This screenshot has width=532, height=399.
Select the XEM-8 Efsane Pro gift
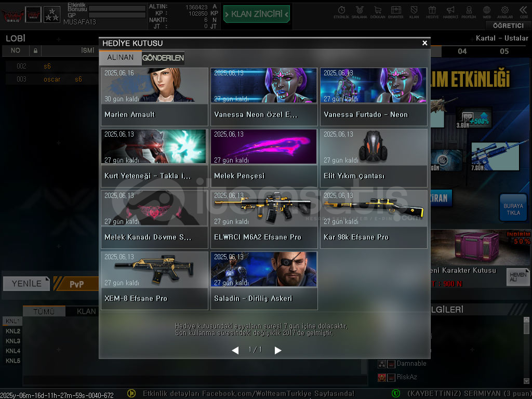tap(154, 281)
